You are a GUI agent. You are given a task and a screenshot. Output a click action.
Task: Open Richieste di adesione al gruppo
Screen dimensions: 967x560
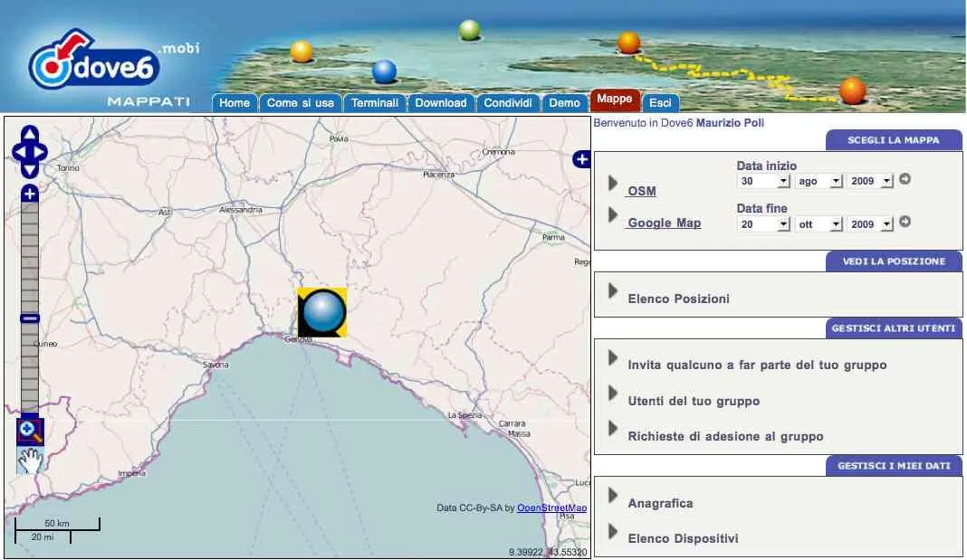[725, 437]
